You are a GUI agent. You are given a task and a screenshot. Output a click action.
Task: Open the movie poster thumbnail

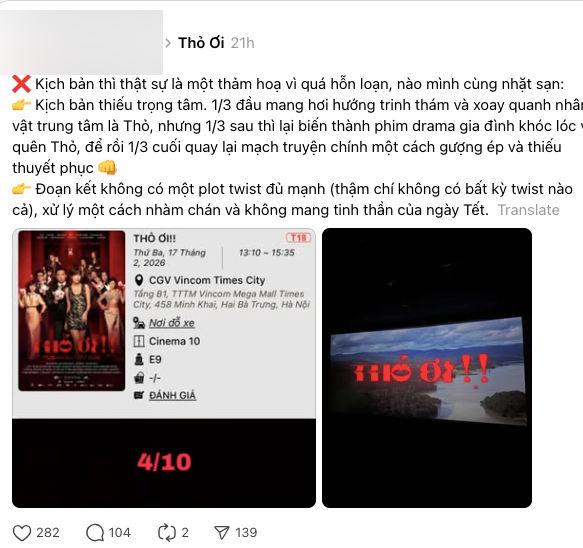point(72,311)
